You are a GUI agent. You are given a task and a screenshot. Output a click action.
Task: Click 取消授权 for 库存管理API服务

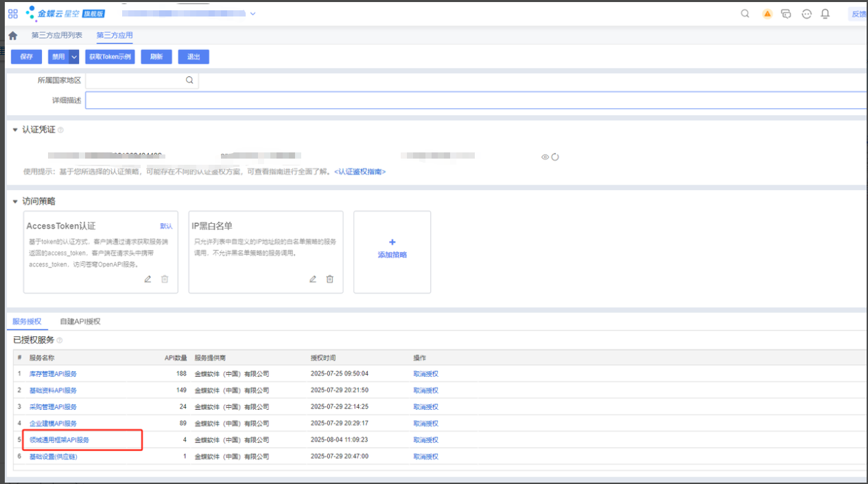(425, 374)
